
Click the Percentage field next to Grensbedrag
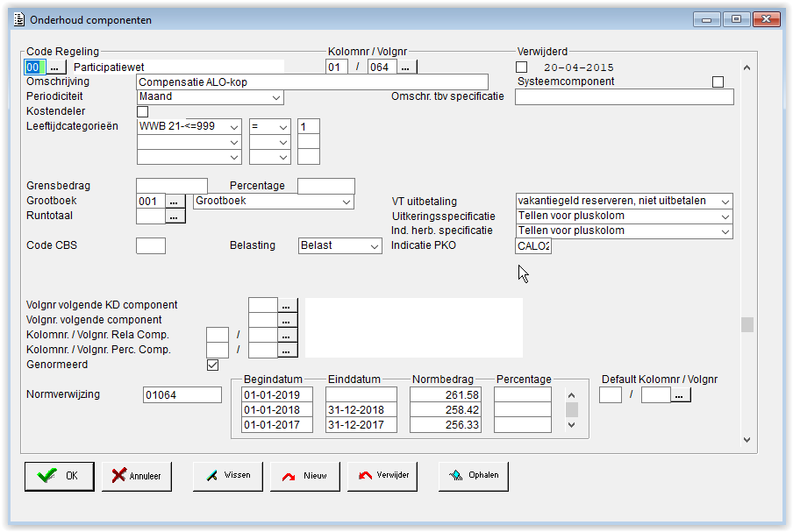click(326, 187)
